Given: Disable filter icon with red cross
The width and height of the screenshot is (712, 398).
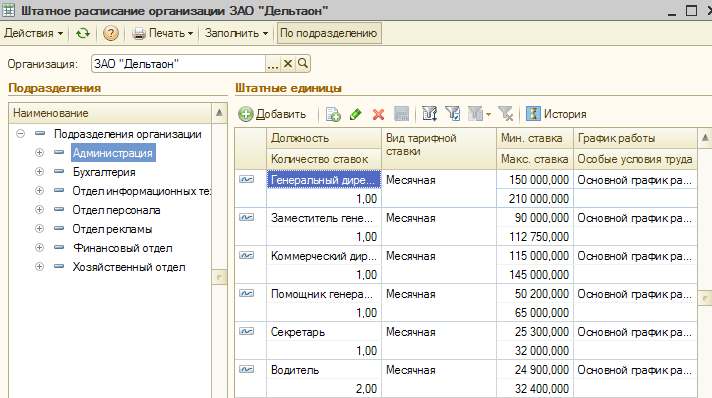Looking at the screenshot, I should click(x=505, y=114).
